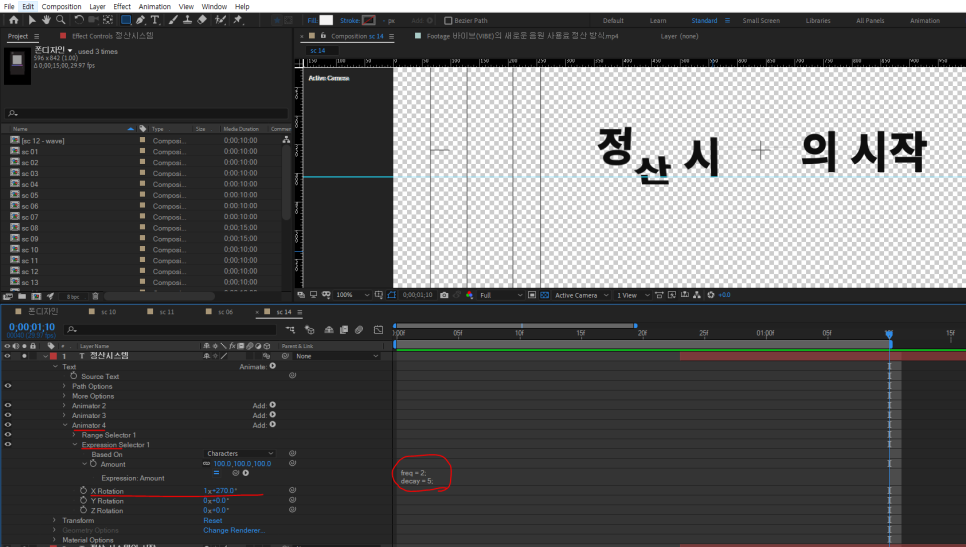Image resolution: width=966 pixels, height=547 pixels.
Task: Open the Full resolution dropdown
Action: [500, 295]
